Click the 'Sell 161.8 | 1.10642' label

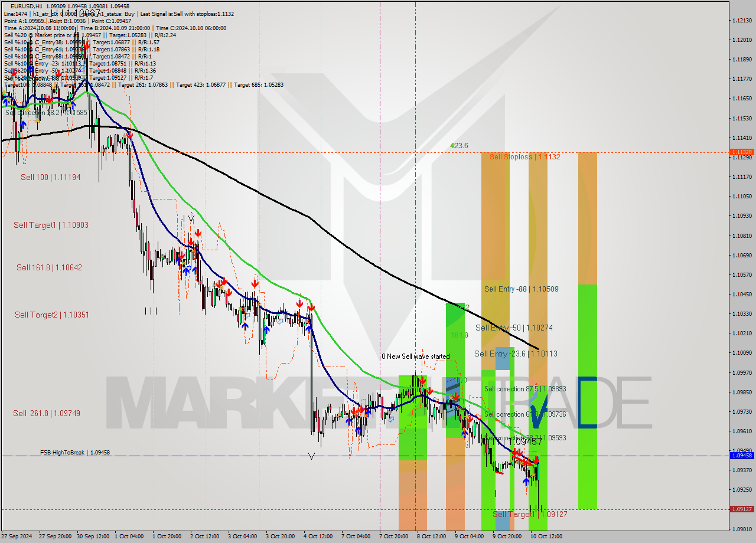point(49,267)
